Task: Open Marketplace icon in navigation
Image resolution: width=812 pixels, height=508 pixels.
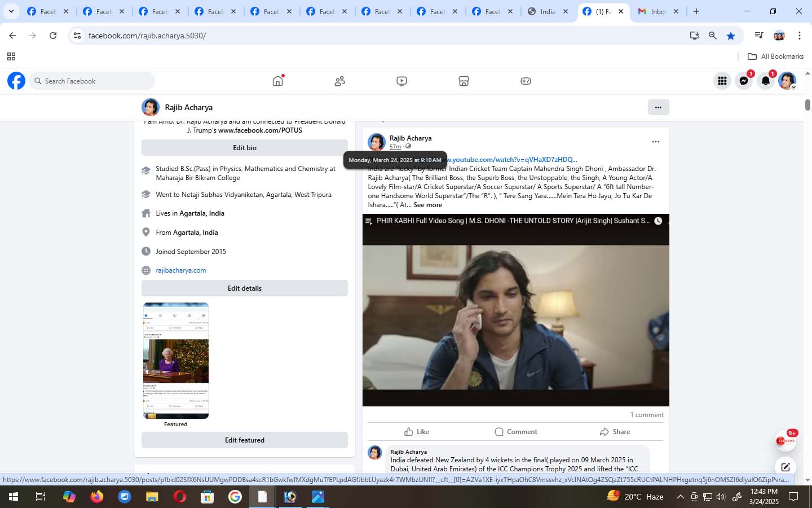Action: (x=464, y=81)
